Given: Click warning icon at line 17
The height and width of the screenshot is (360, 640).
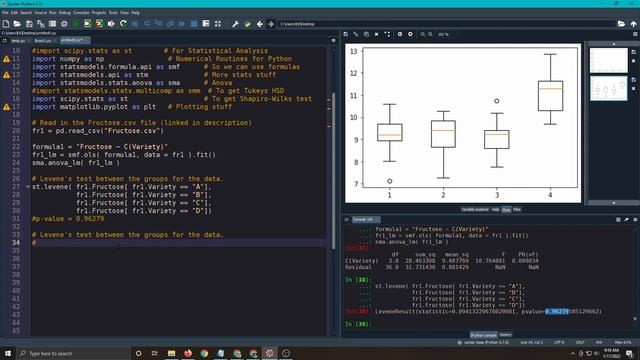Looking at the screenshot, I should [7, 107].
